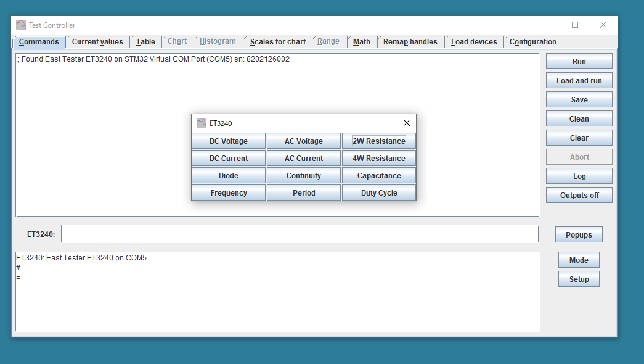The width and height of the screenshot is (644, 364).
Task: Open the Remap handles tab
Action: [x=410, y=42]
